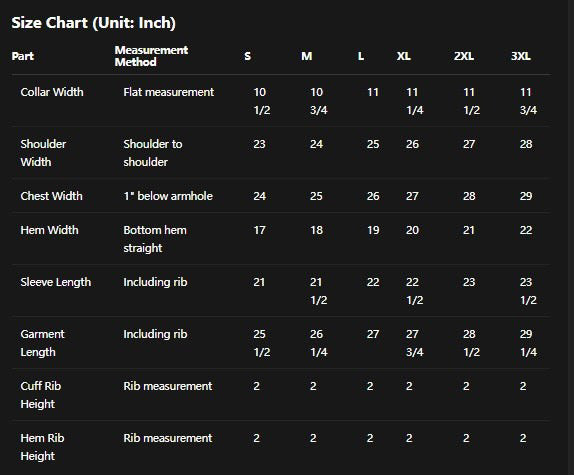
Task: Select the Part column header
Action: (x=23, y=56)
